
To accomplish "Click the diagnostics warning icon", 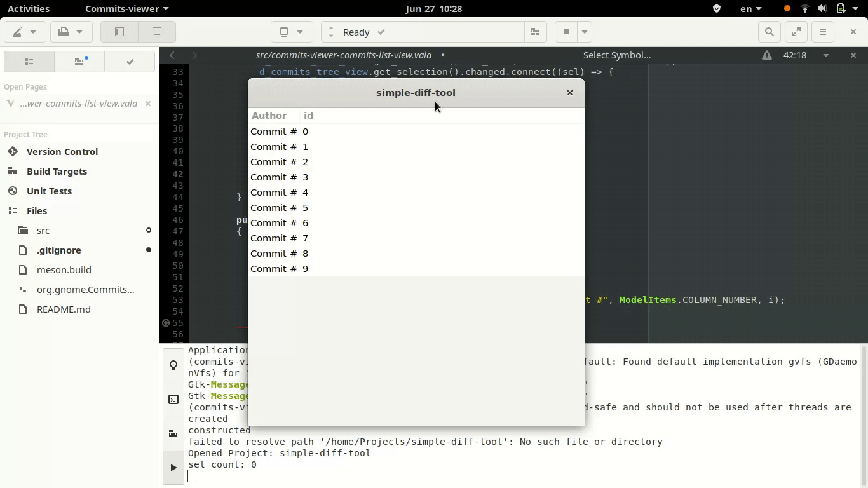I will pyautogui.click(x=767, y=55).
